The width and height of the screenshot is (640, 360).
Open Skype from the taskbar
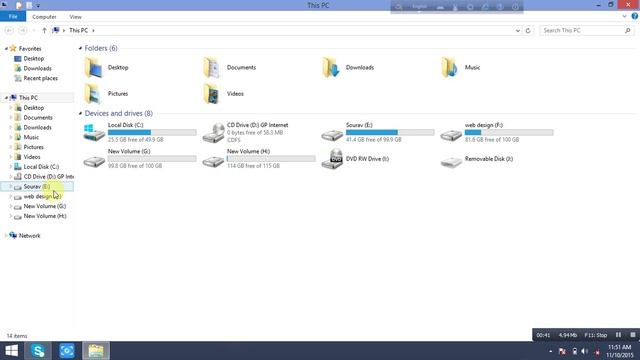point(38,351)
